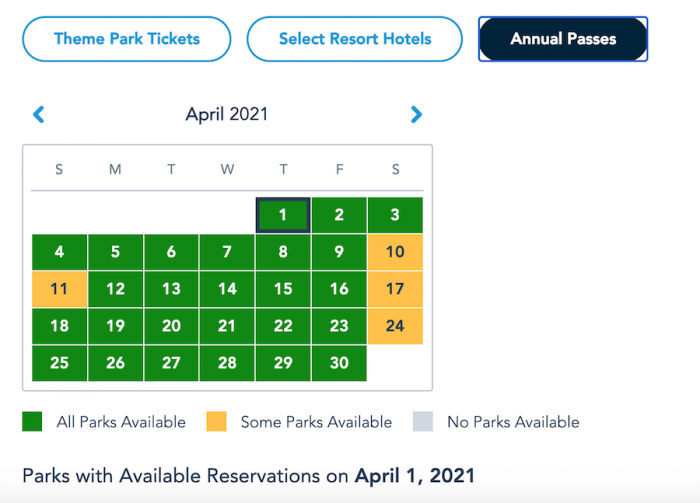
Task: Select April 3 Saturday date
Action: click(395, 215)
